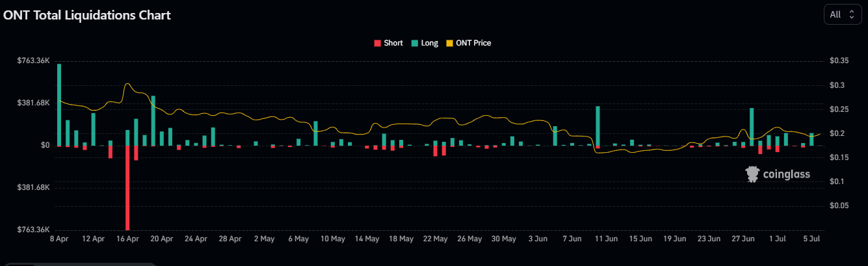Click the tall green bar near 11 Jun
This screenshot has height=266, width=868.
[597, 126]
